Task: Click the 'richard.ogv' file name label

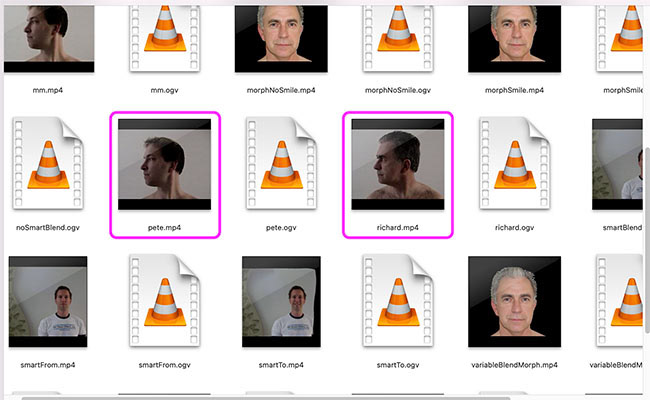Action: (x=514, y=228)
